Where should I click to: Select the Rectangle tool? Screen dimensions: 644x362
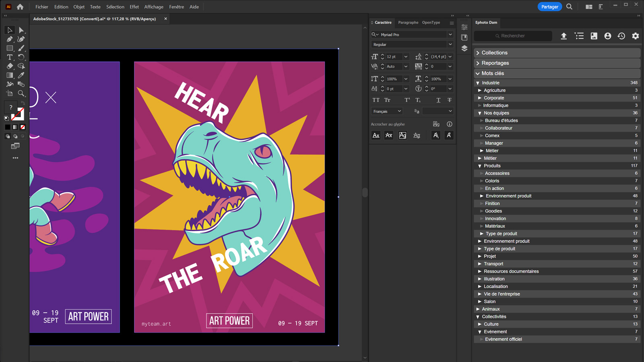(x=10, y=48)
